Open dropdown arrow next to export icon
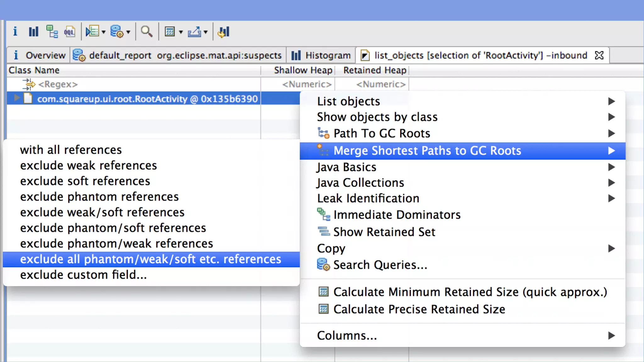644x362 pixels. click(x=206, y=32)
